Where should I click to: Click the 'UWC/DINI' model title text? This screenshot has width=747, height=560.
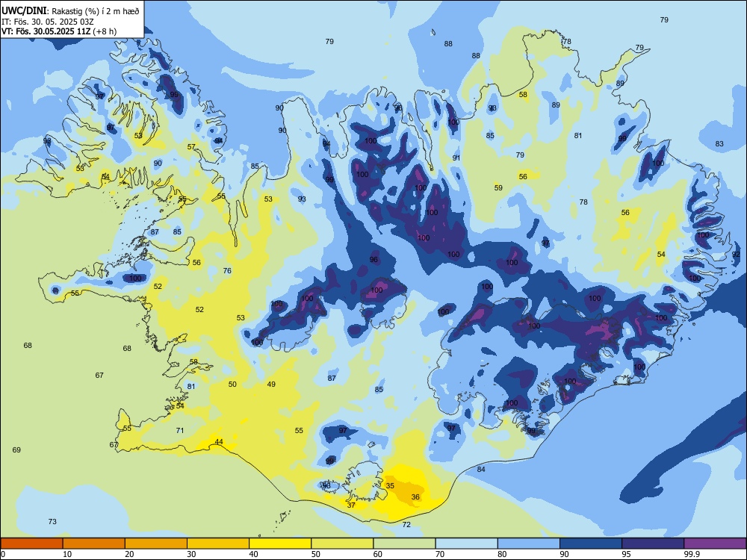click(x=24, y=11)
